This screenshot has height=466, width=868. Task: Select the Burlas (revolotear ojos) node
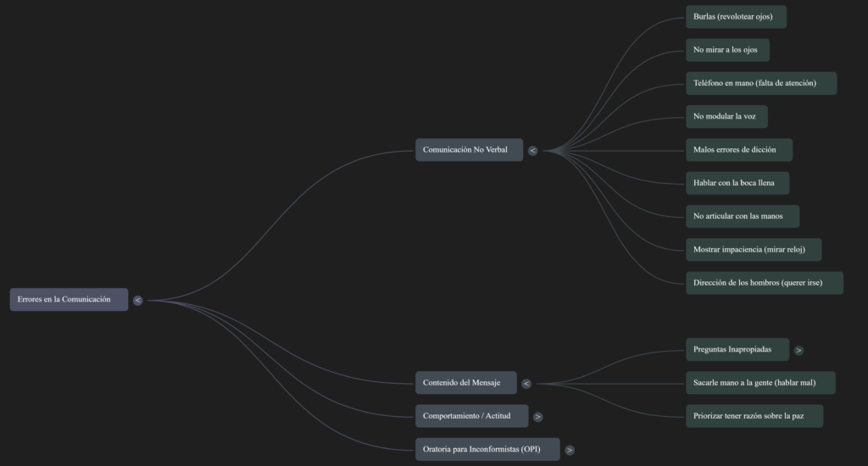pyautogui.click(x=735, y=17)
